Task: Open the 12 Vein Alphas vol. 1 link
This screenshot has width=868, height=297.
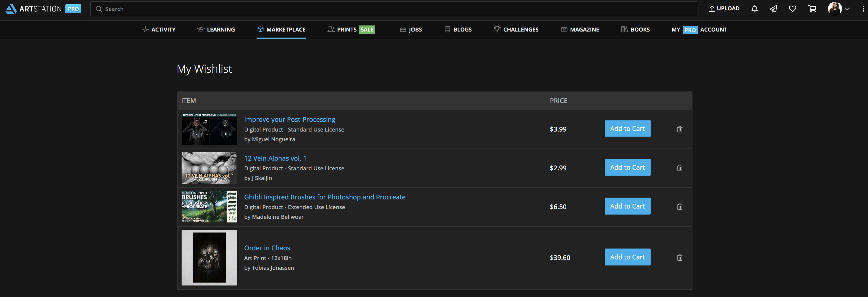Action: tap(275, 158)
